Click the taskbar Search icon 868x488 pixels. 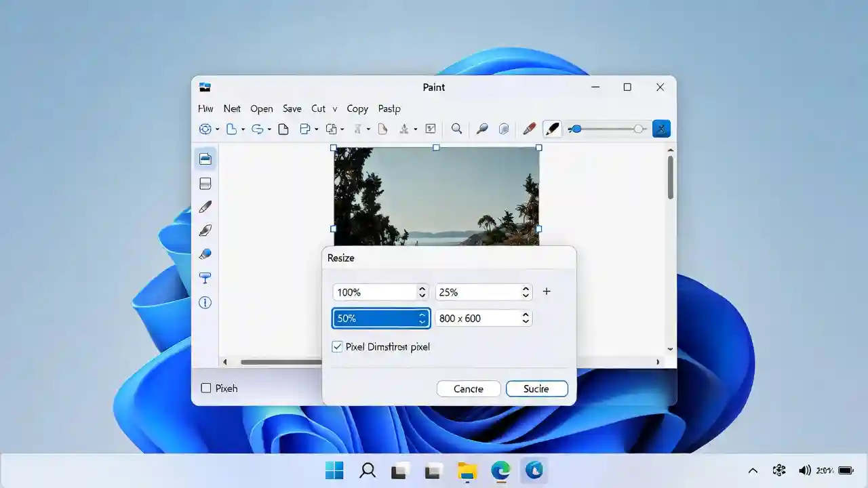click(368, 470)
